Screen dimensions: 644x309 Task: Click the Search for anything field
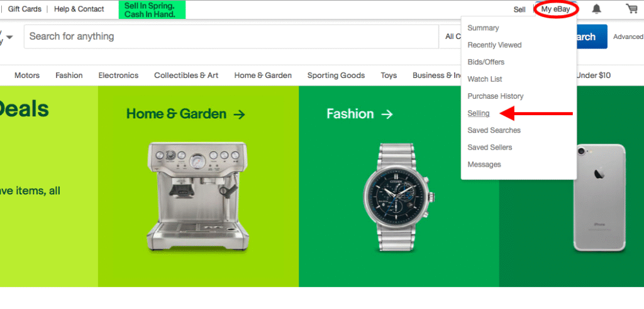point(231,37)
